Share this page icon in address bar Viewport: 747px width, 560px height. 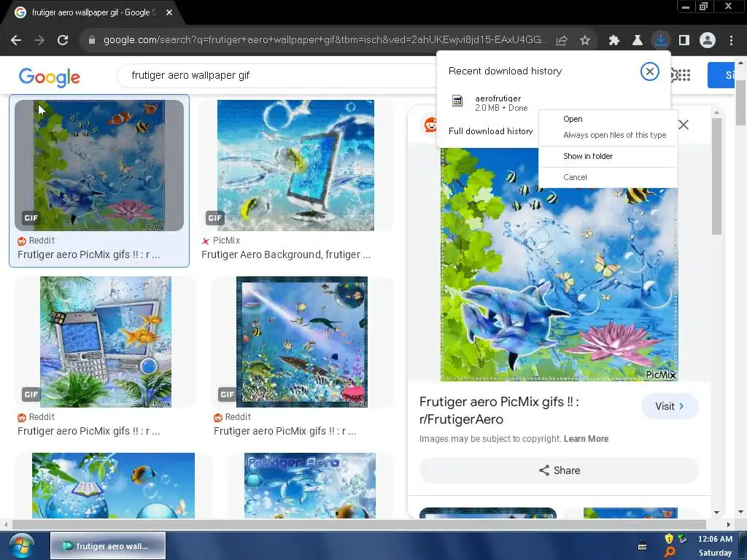pyautogui.click(x=562, y=41)
